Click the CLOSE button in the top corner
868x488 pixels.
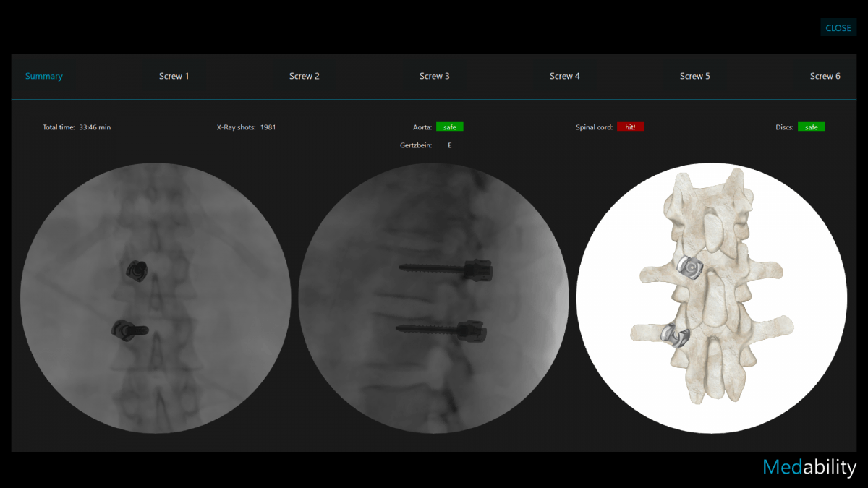pos(838,27)
